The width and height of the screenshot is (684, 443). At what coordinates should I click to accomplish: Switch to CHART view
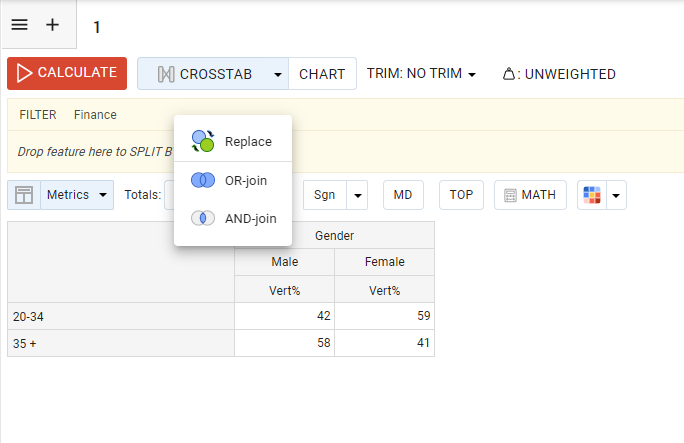[x=322, y=74]
